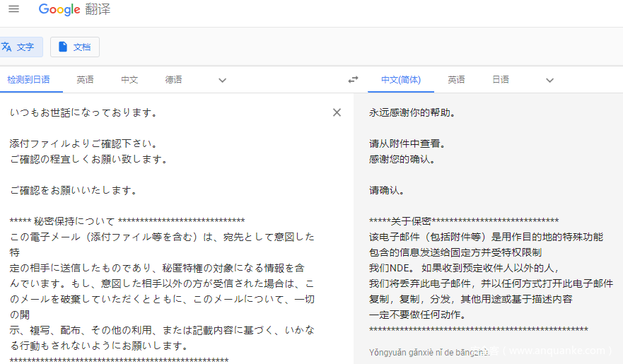The image size is (623, 364).
Task: Select the 检测到日语 source language tab
Action: point(28,80)
